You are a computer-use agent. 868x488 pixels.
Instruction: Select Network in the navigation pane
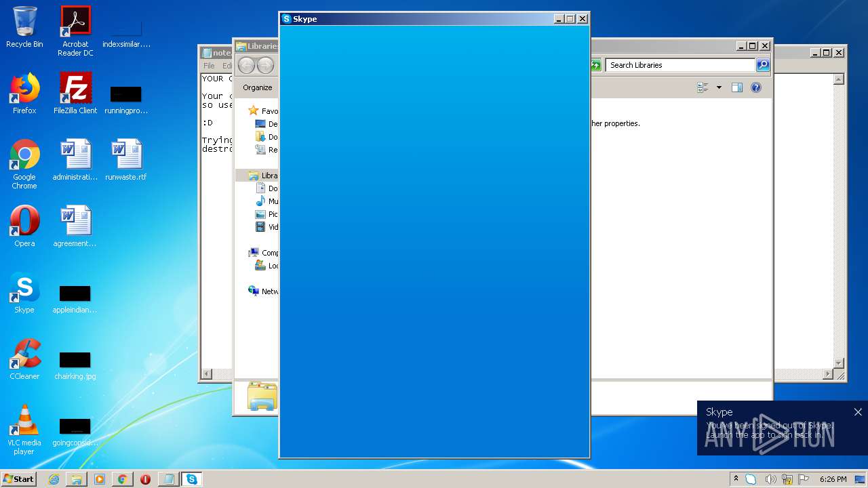[263, 291]
